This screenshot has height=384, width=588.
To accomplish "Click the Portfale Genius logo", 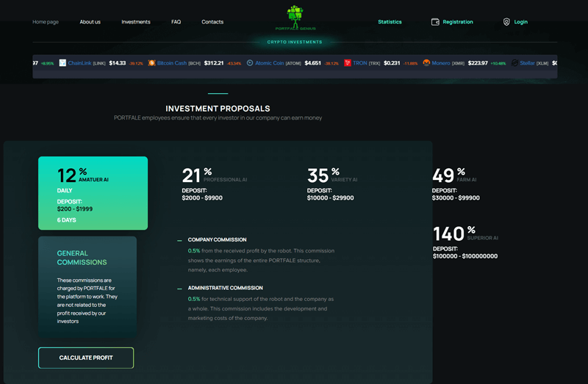I will (295, 18).
